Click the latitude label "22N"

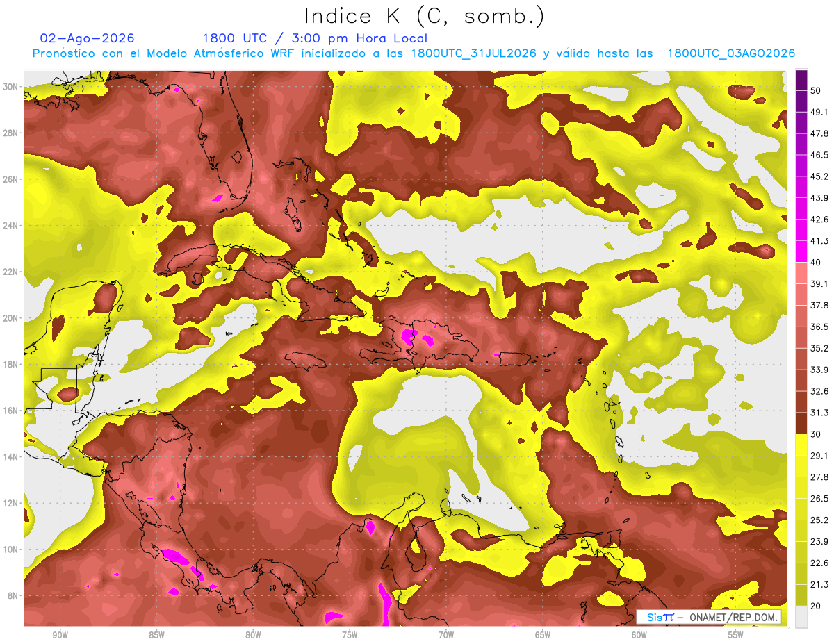coord(10,272)
